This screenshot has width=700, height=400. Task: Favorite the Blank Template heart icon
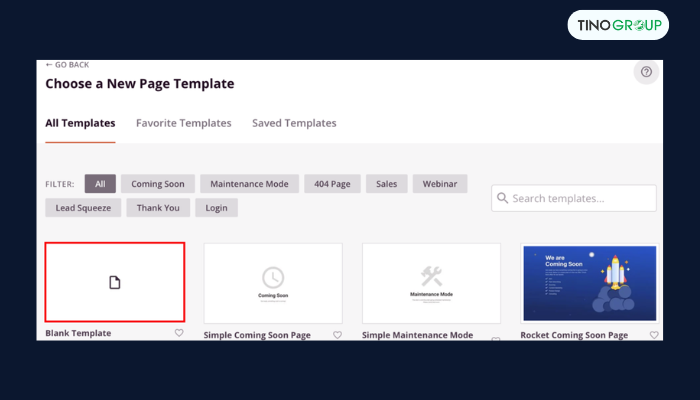click(179, 333)
